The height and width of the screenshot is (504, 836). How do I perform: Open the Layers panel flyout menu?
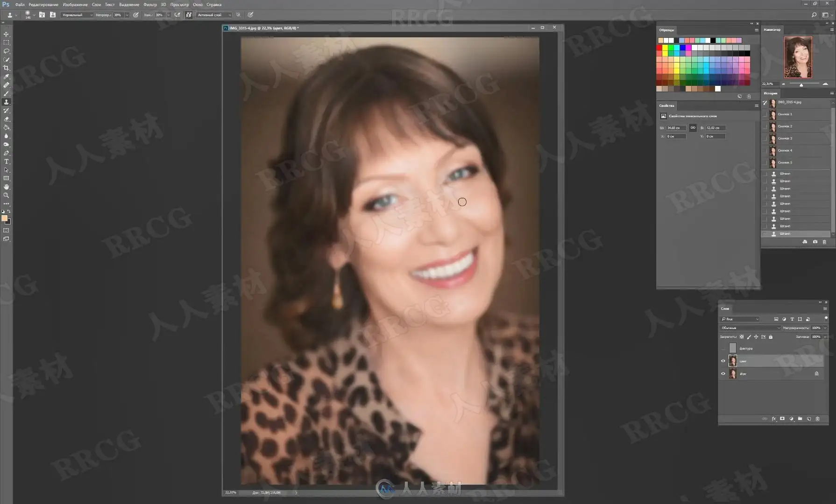825,308
